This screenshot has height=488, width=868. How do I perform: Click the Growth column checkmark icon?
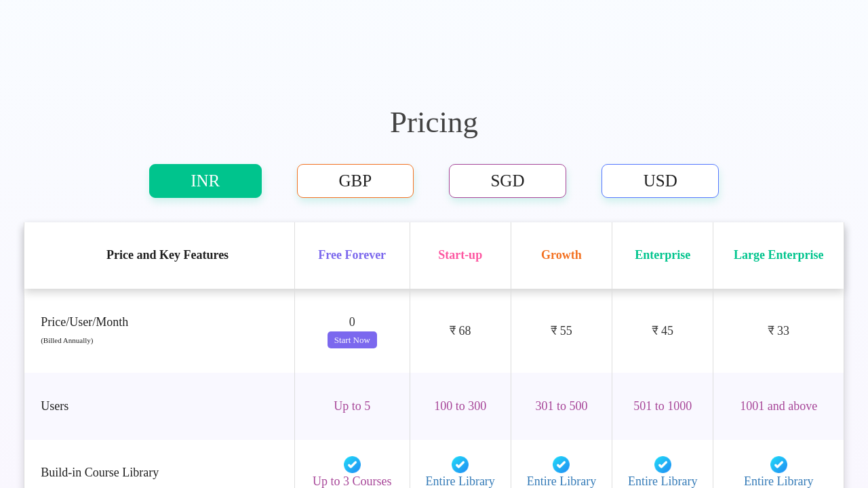[x=561, y=464]
